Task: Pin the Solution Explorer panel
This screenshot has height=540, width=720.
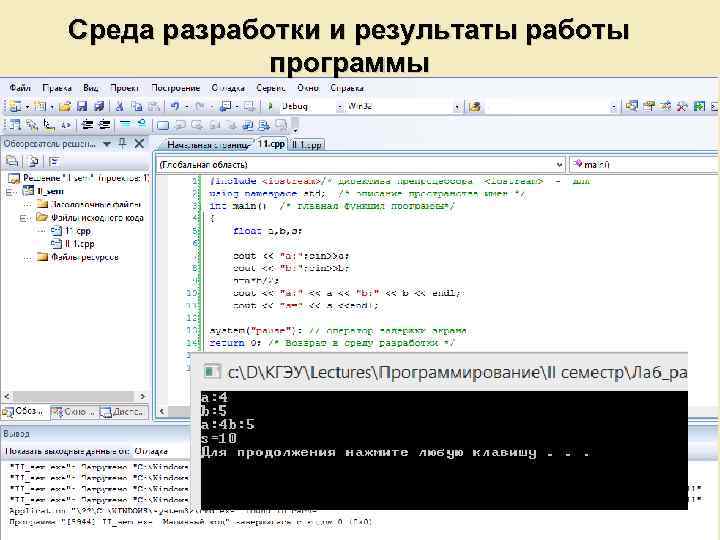Action: (122, 143)
